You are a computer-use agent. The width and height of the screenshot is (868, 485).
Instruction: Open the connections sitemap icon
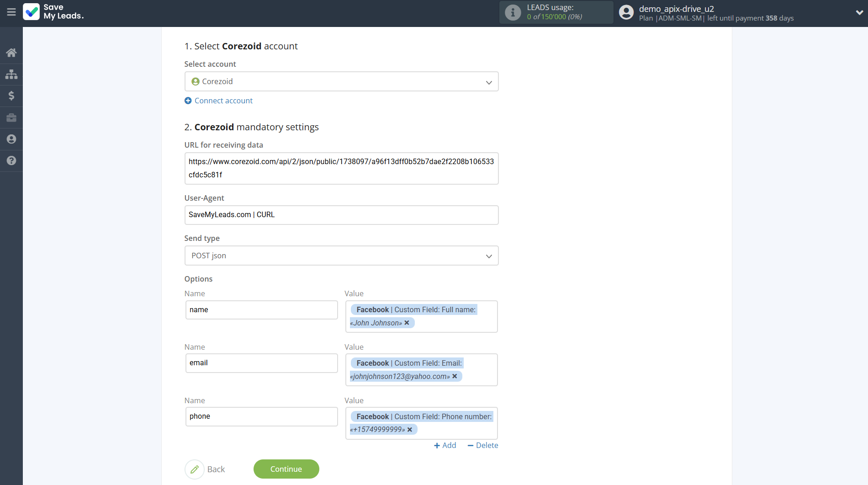[x=11, y=74]
